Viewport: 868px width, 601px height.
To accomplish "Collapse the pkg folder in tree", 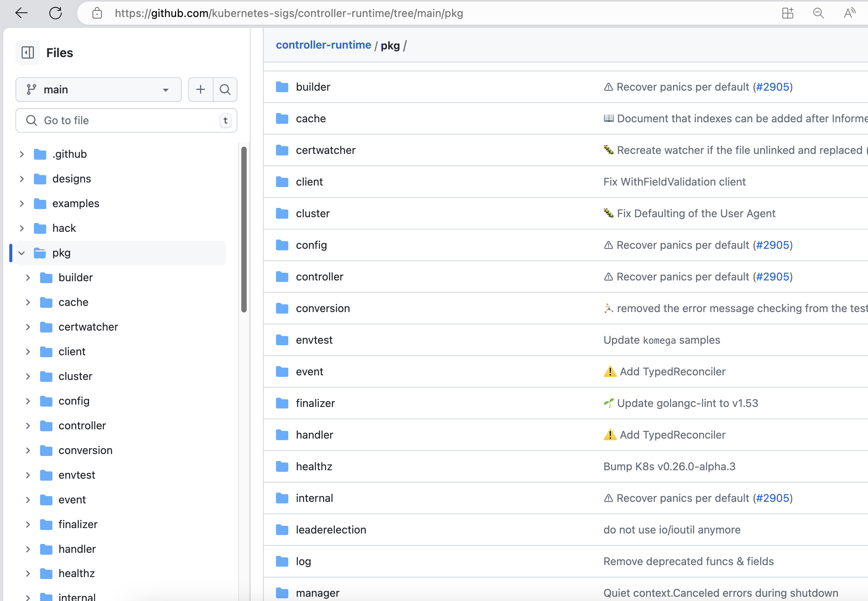I will (22, 253).
